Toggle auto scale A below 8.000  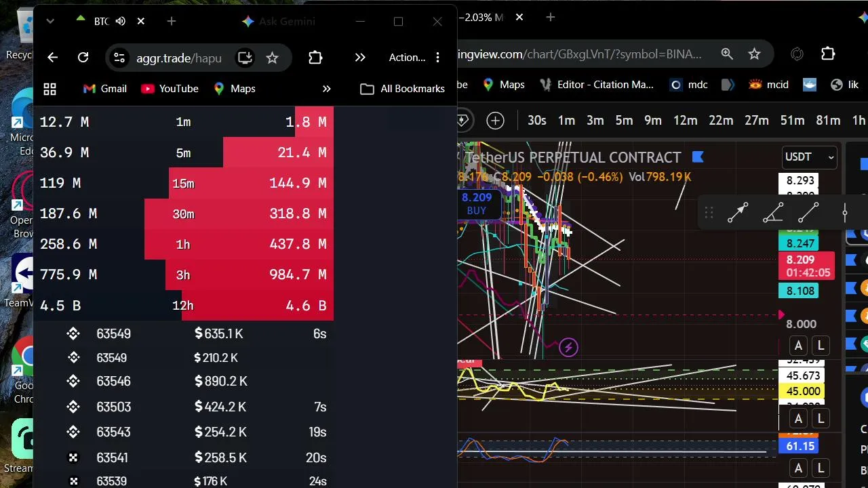(x=798, y=346)
